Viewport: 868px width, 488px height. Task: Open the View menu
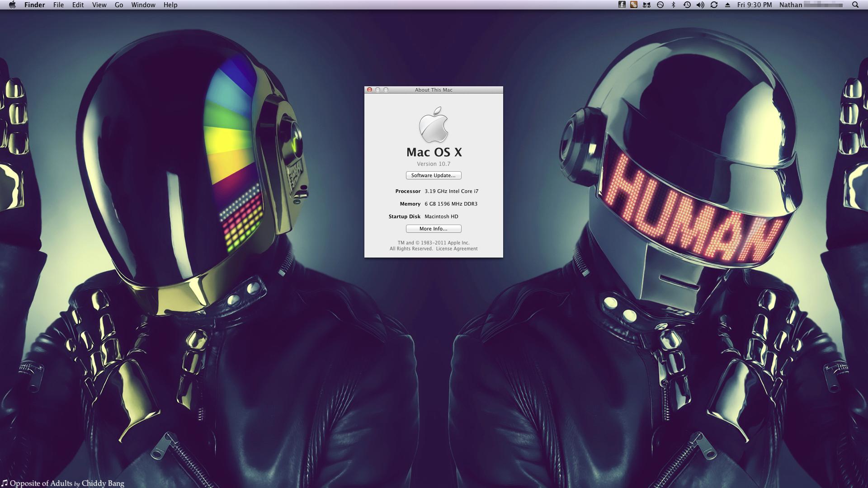click(x=99, y=5)
